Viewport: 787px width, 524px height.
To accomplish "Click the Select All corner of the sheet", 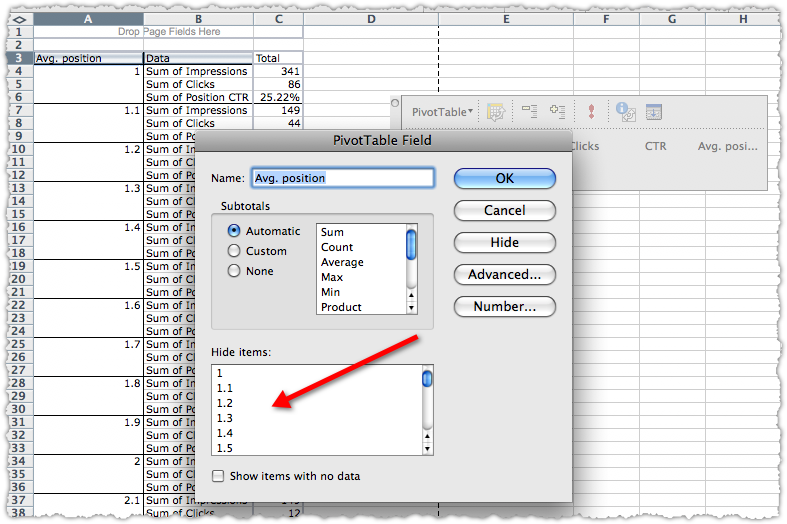I will pyautogui.click(x=20, y=20).
